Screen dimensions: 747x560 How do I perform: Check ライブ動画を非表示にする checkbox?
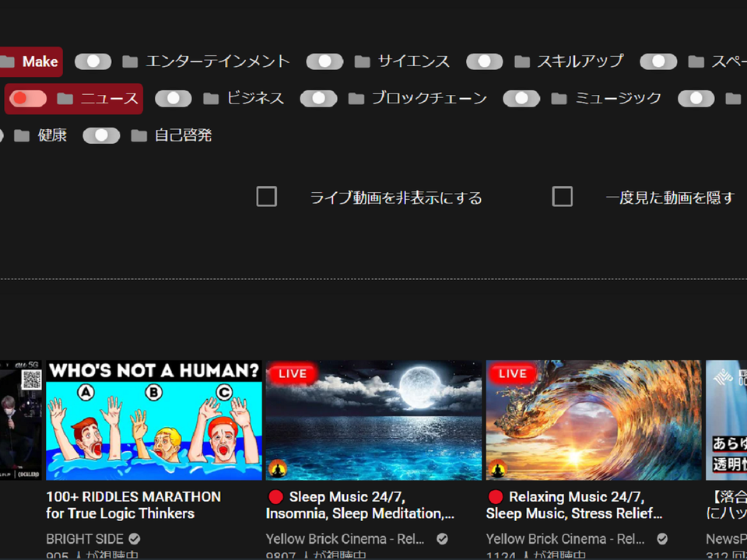[x=266, y=197]
